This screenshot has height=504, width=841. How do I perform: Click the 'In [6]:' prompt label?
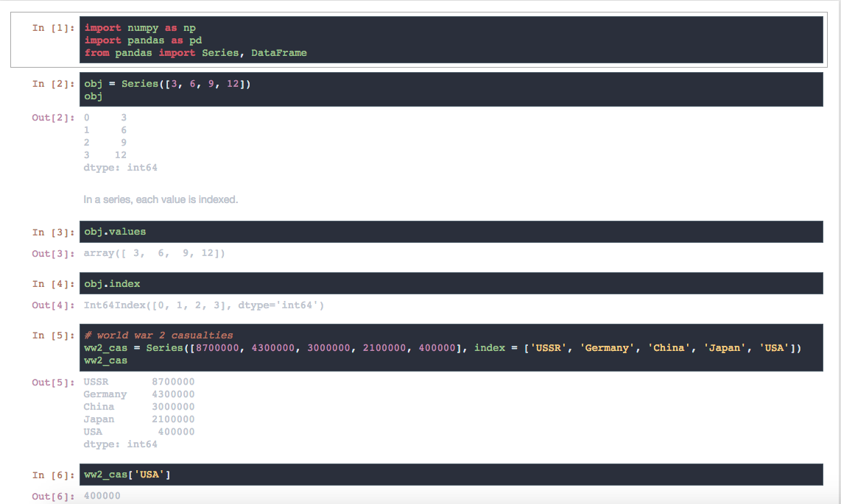53,475
